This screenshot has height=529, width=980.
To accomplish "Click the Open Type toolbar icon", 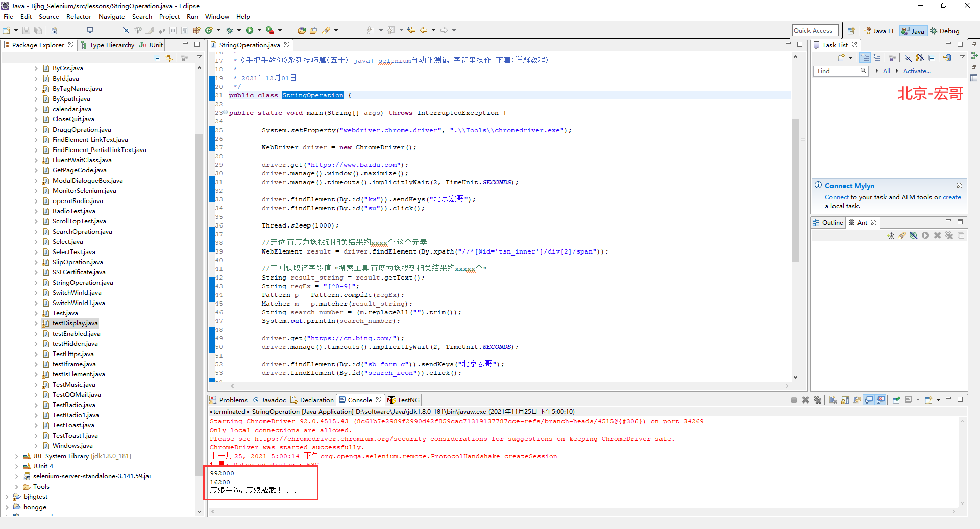I will click(x=302, y=30).
